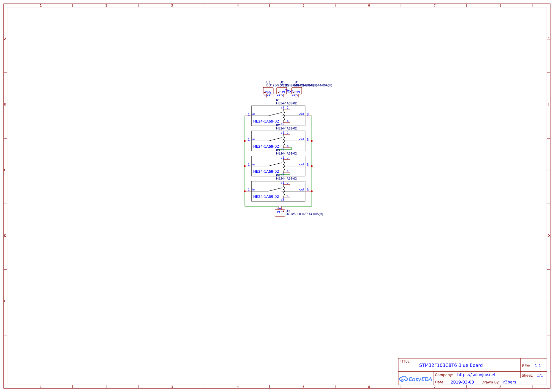Click the date field 2019-03-03

pos(462,382)
